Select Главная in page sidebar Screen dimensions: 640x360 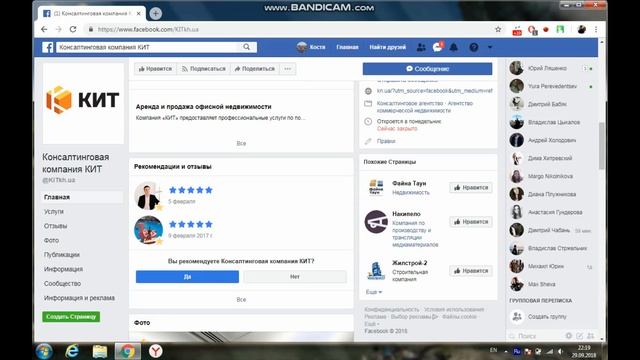[x=82, y=197]
